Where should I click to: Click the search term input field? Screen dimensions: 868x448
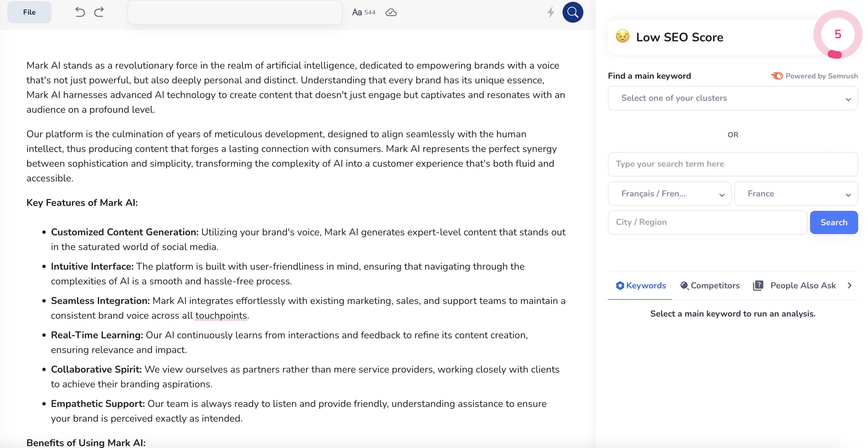click(732, 164)
